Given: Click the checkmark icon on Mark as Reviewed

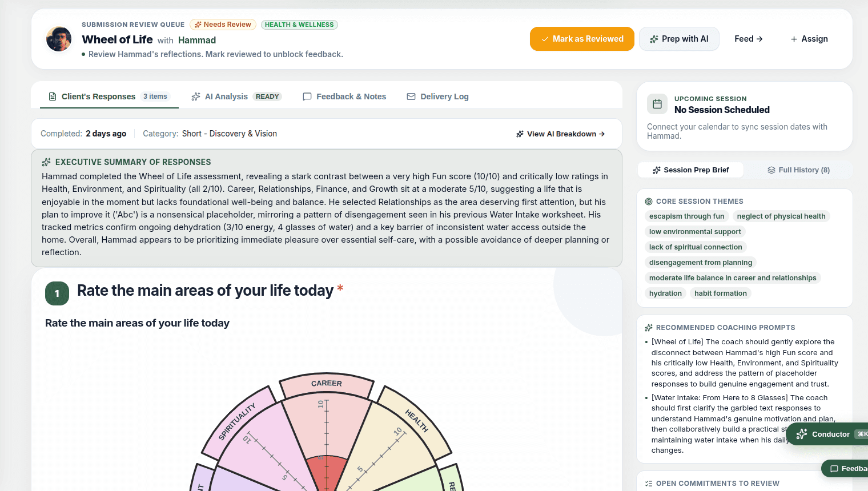Looking at the screenshot, I should [545, 39].
